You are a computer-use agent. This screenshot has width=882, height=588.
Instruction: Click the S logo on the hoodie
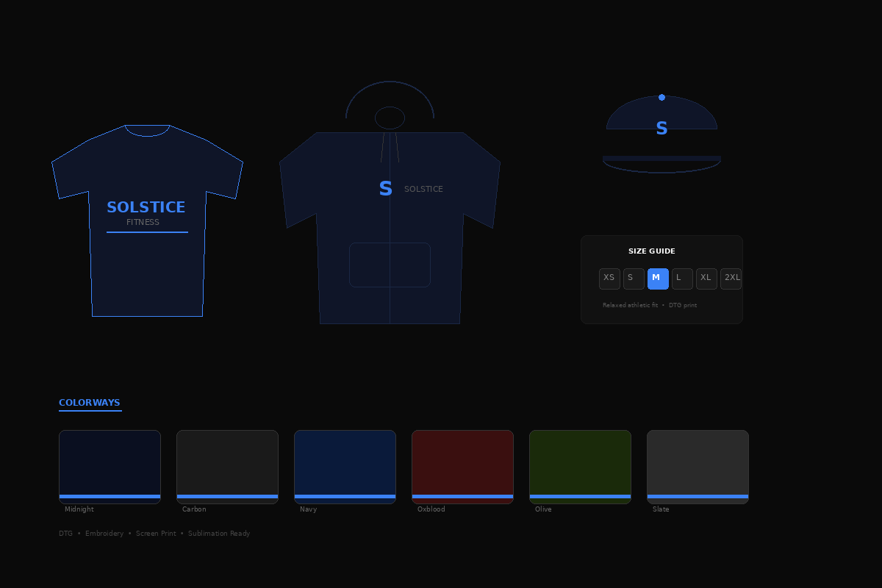tap(385, 189)
